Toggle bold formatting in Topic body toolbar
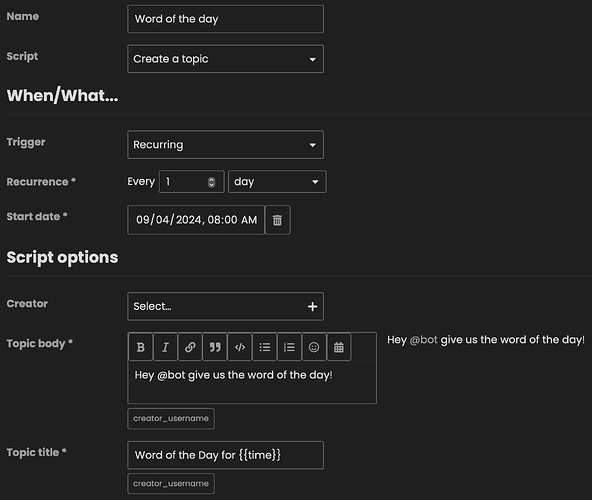 click(140, 347)
